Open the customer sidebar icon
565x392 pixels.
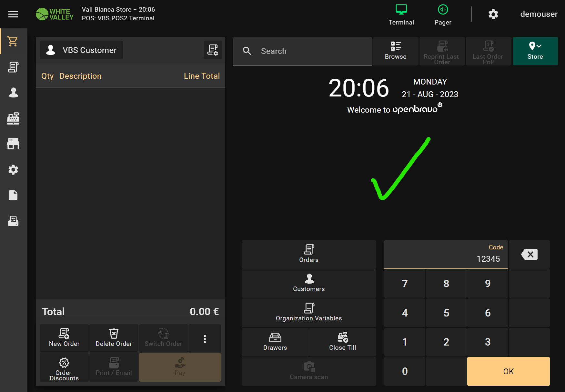(x=13, y=93)
